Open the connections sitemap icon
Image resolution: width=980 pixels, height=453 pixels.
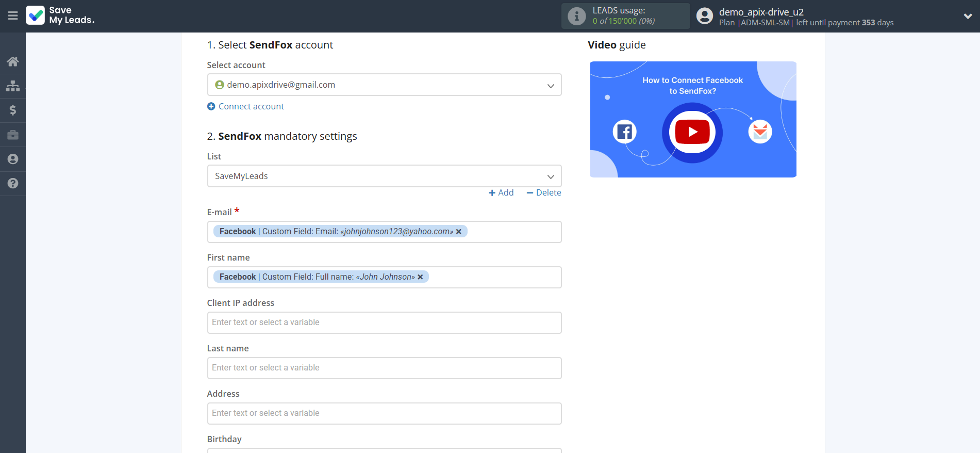[13, 86]
